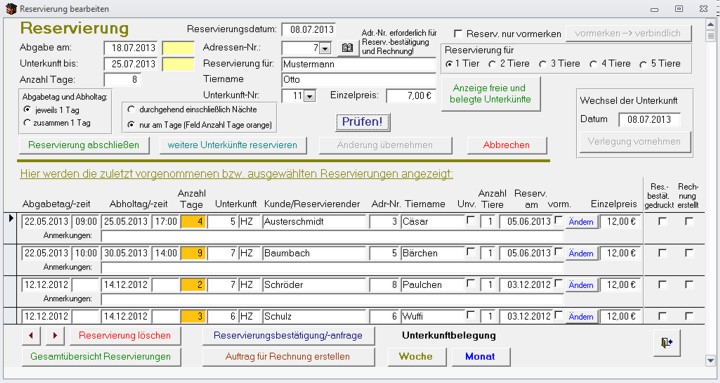Image resolution: width=720 pixels, height=383 pixels.
Task: Open the address book lookup icon
Action: point(347,48)
